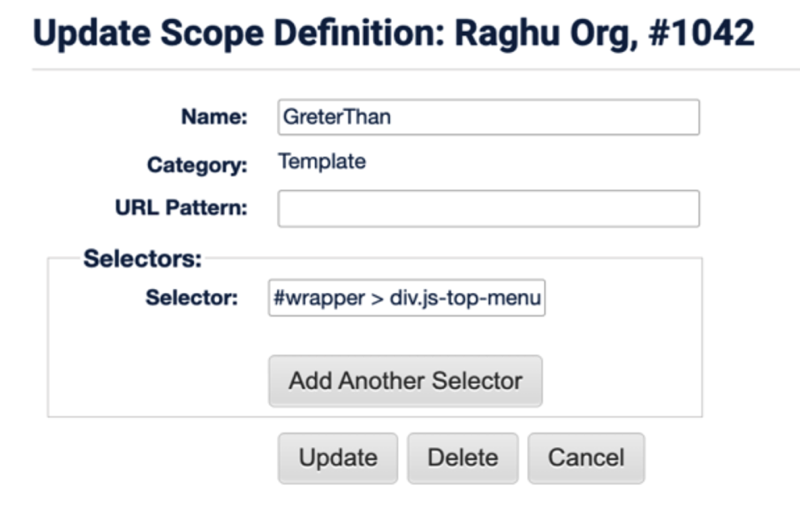Cancel the scope definition update

[x=586, y=458]
